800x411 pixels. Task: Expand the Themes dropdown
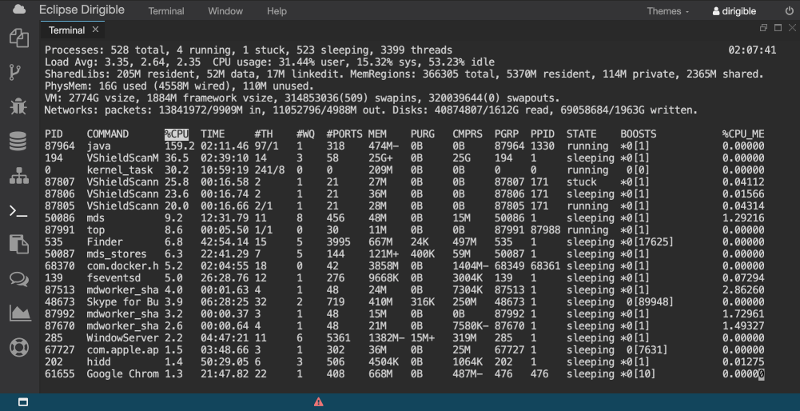(668, 11)
